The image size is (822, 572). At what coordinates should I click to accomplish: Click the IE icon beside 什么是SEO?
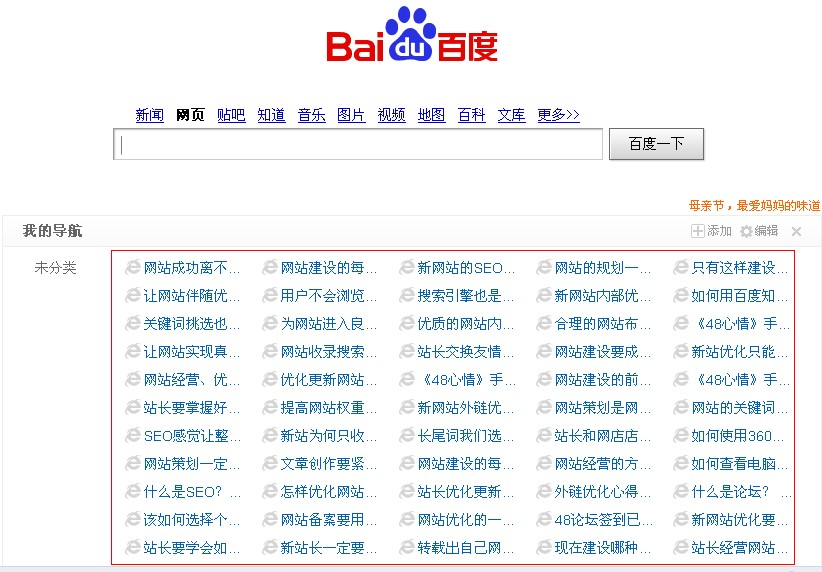click(133, 492)
